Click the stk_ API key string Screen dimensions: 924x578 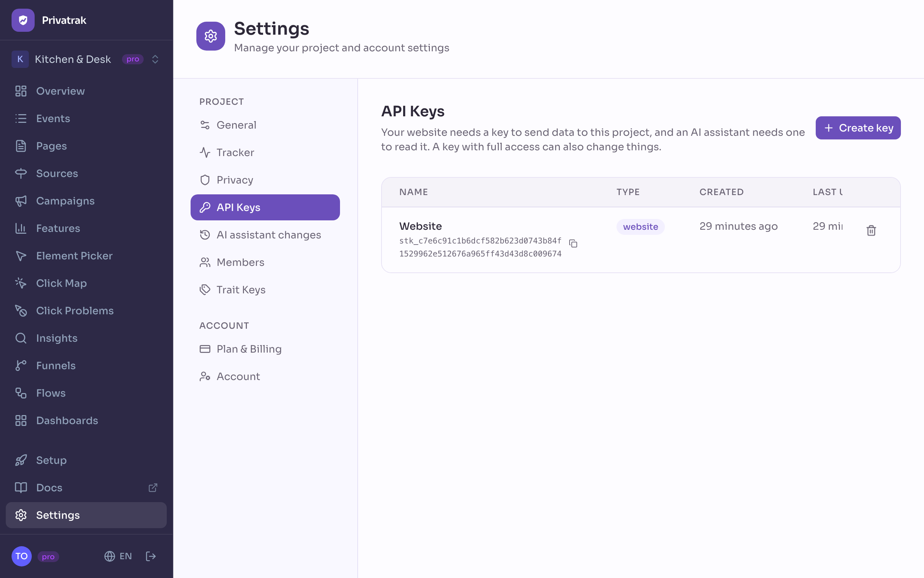(x=480, y=247)
